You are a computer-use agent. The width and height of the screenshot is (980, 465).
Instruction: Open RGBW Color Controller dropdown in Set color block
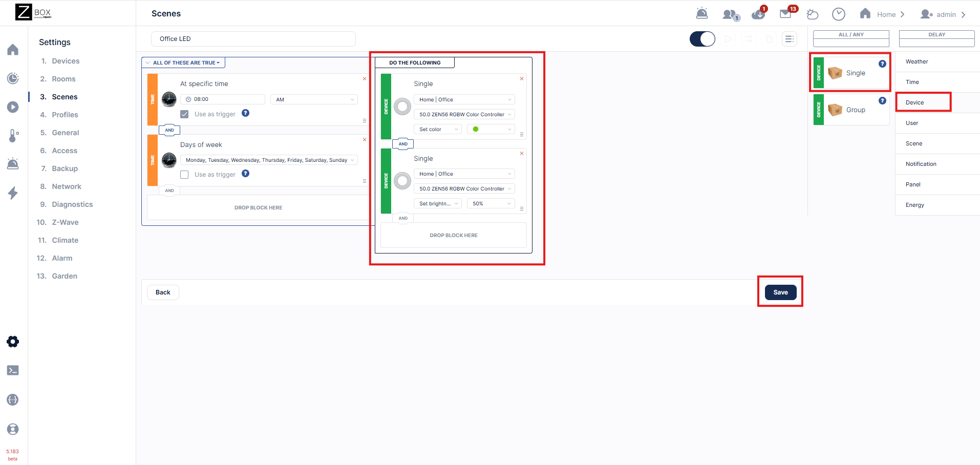(x=464, y=114)
